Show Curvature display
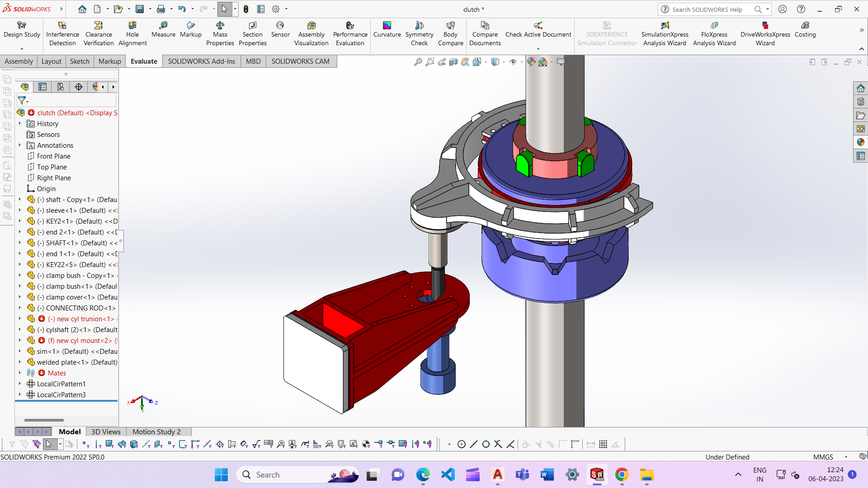The width and height of the screenshot is (868, 488). (x=387, y=30)
